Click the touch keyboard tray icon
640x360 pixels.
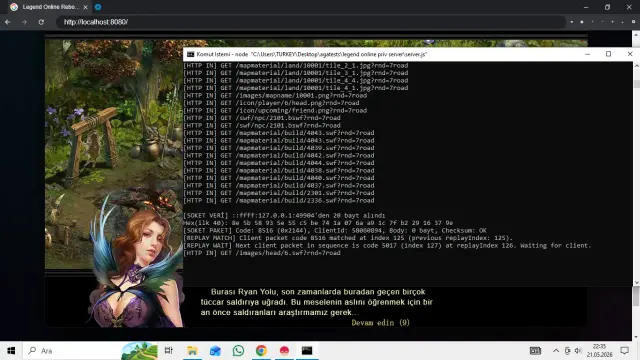point(535,351)
